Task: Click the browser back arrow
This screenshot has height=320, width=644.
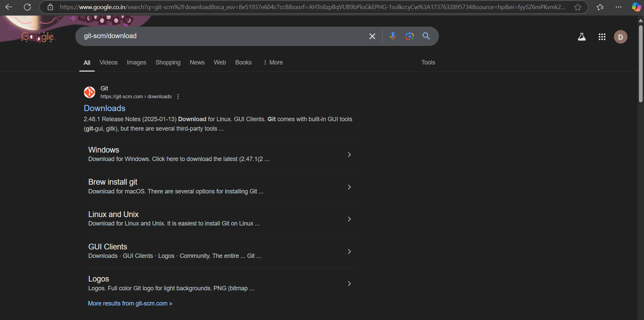Action: 9,7
